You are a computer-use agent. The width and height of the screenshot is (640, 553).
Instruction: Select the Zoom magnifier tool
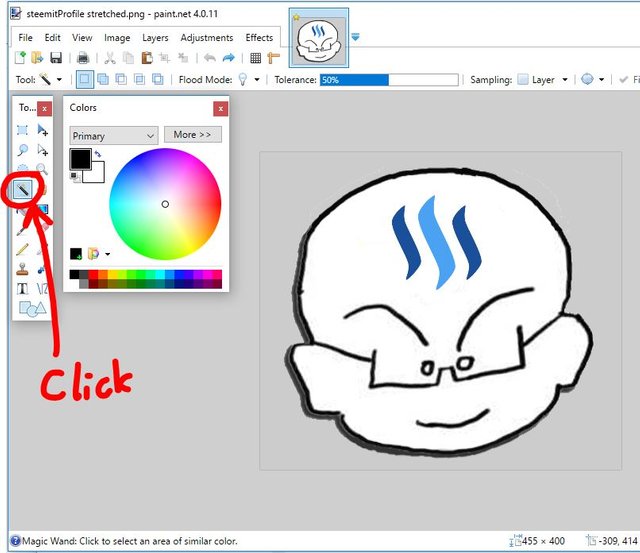coord(42,169)
